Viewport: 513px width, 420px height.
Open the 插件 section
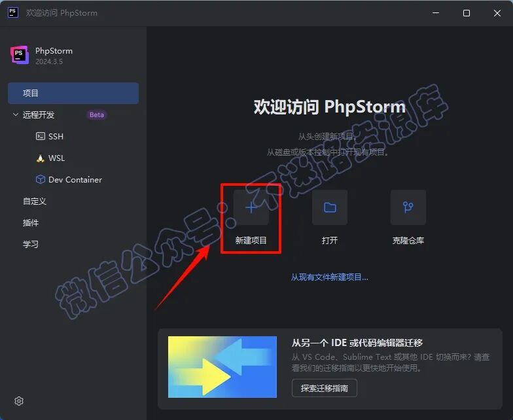[31, 222]
